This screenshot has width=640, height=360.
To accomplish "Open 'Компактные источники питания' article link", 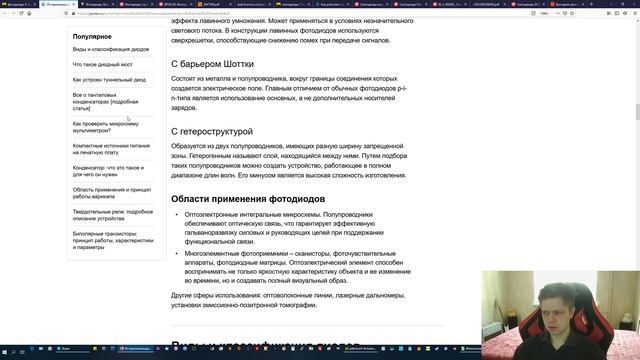I will click(x=111, y=149).
